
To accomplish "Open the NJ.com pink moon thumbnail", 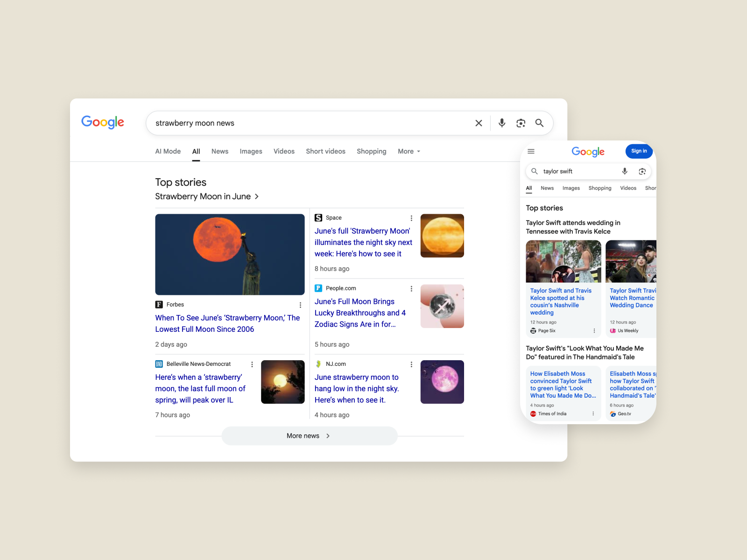I will tap(442, 382).
